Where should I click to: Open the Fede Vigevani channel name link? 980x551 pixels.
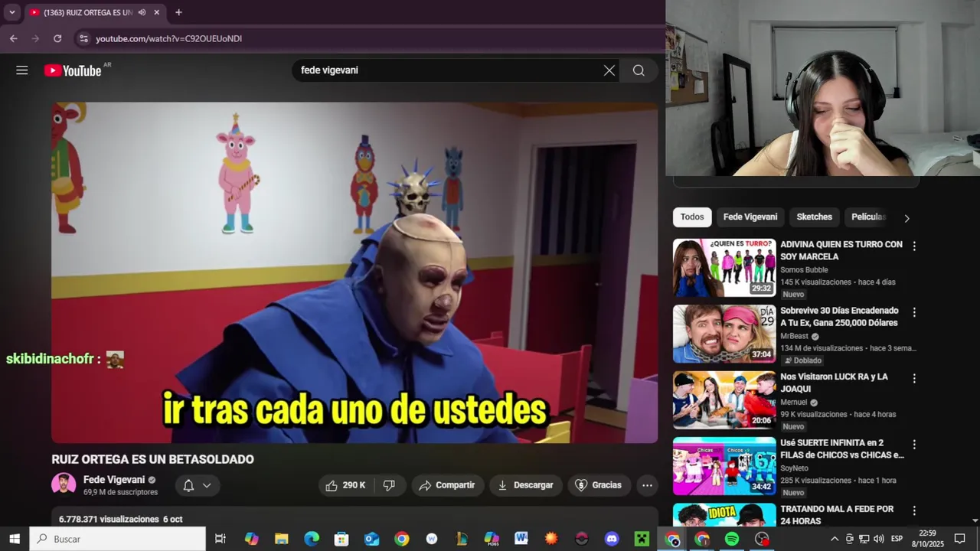[x=114, y=480]
